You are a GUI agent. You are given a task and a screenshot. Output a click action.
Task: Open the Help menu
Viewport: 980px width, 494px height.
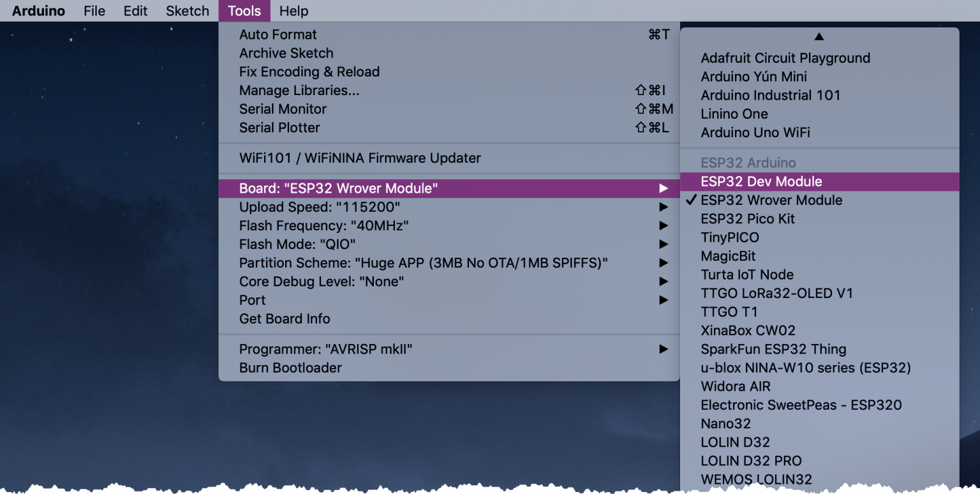(293, 10)
